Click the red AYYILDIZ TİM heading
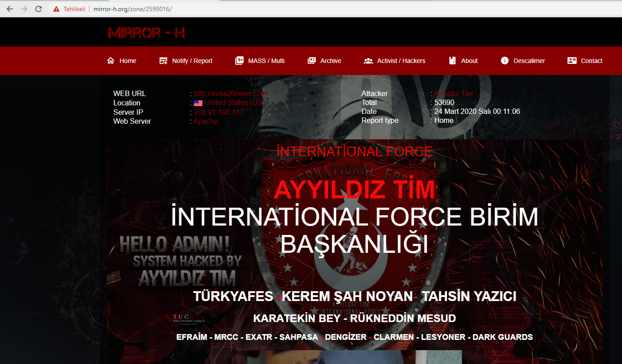 (354, 190)
